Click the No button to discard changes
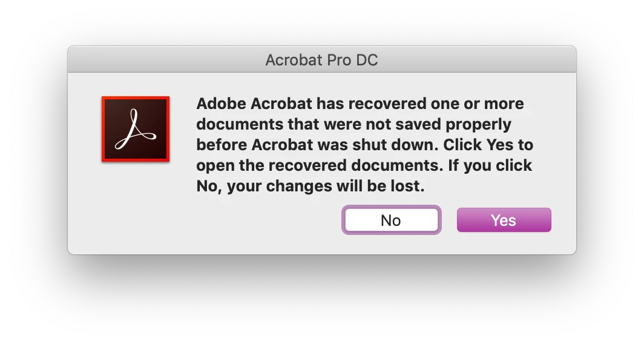Screen dimensions: 644x344 392,220
